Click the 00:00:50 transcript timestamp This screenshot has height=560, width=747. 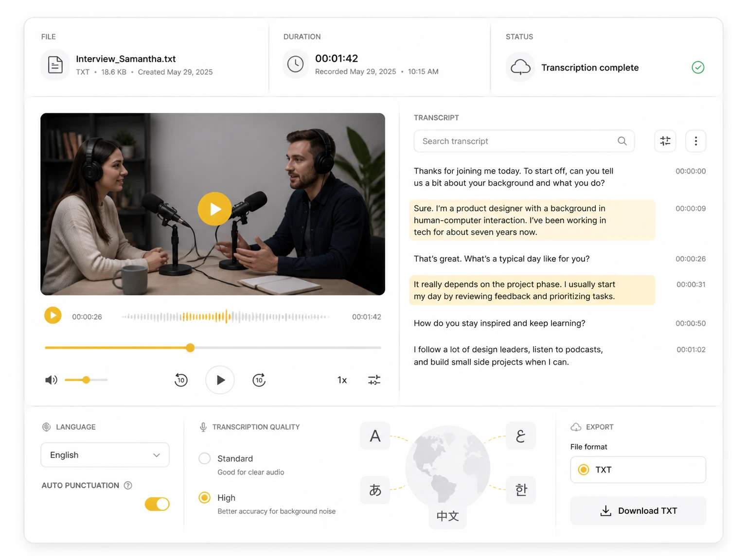pyautogui.click(x=691, y=323)
